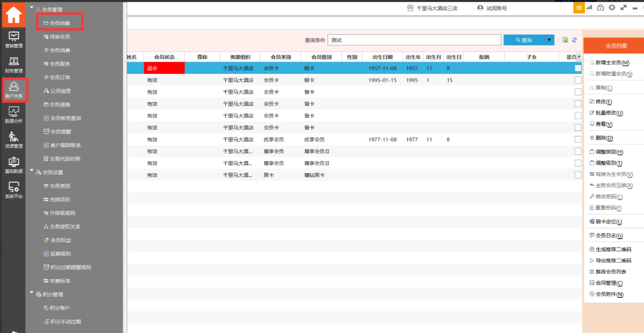Tick the checkbox for the 1995-01-15 member row
The height and width of the screenshot is (333, 644).
[578, 80]
